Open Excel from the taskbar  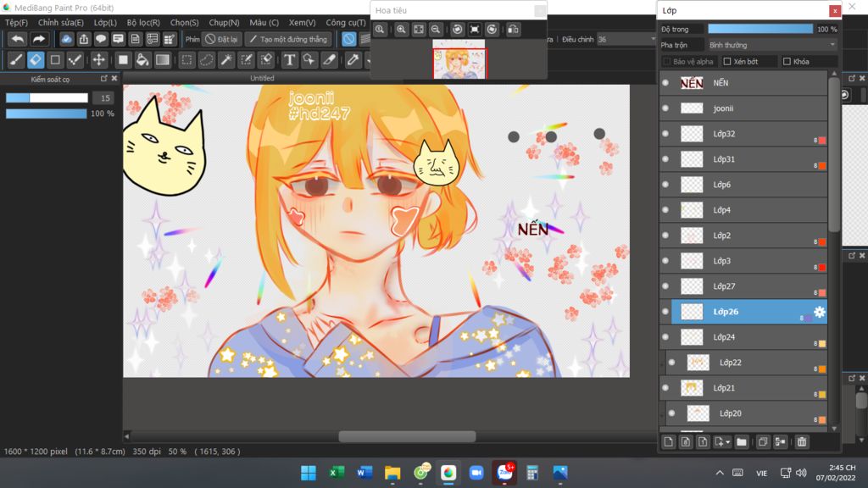click(x=336, y=473)
